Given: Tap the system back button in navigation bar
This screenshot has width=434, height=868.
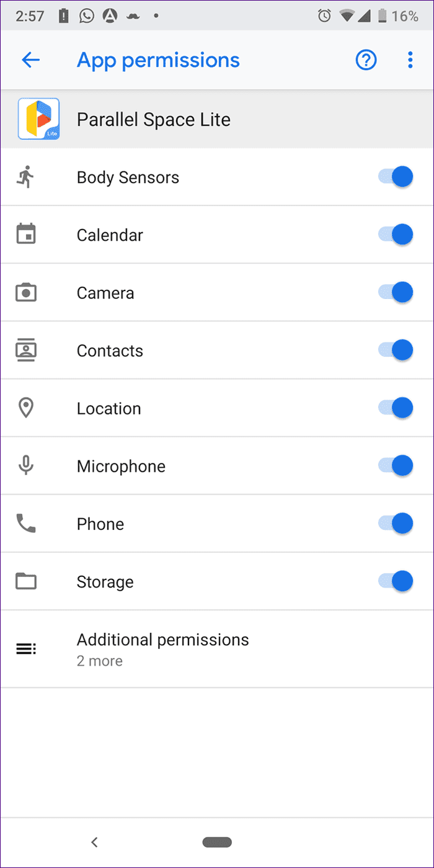Looking at the screenshot, I should tap(94, 842).
